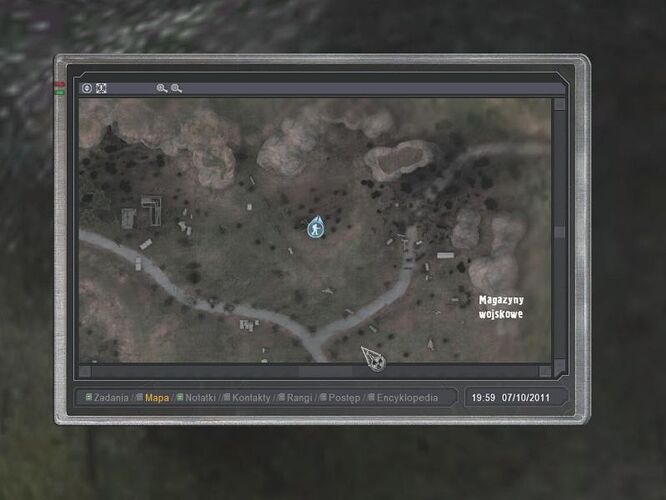This screenshot has height=500, width=666.
Task: Click the blue player marker on map
Action: [x=316, y=227]
